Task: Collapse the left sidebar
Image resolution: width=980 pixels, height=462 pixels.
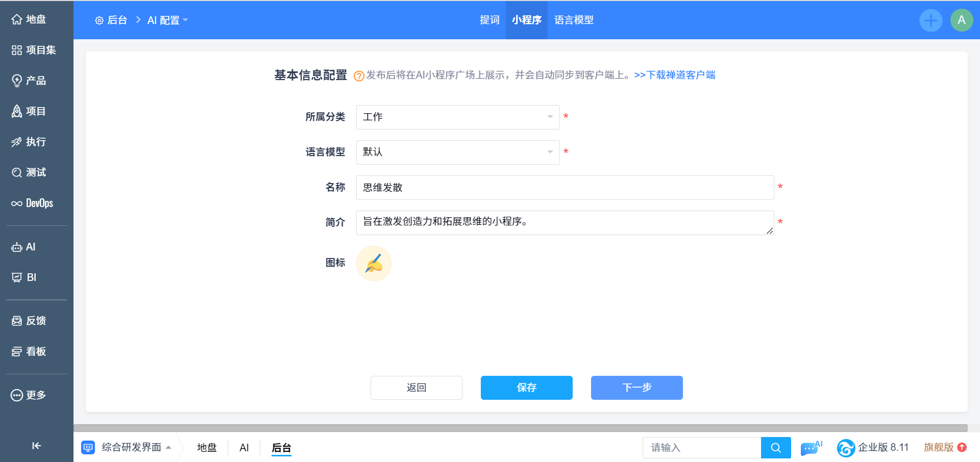Action: 36,446
